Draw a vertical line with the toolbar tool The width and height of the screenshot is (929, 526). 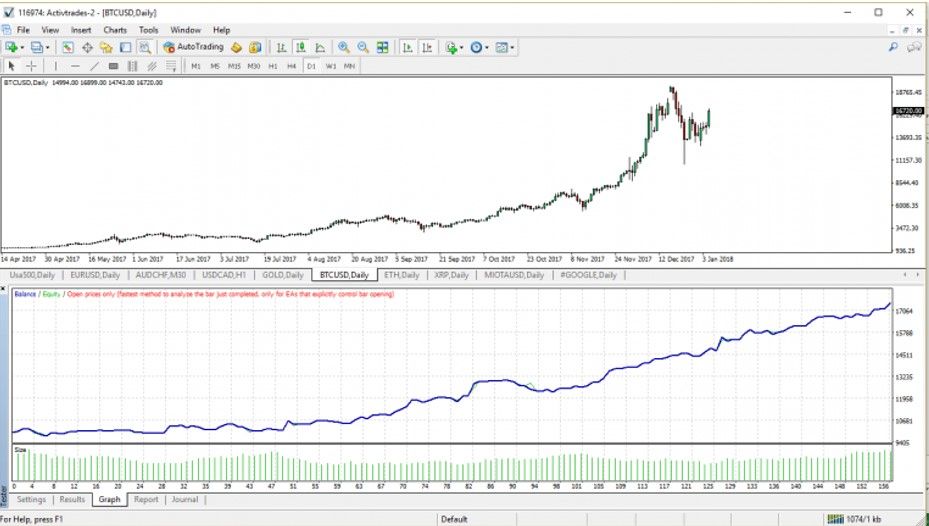click(x=56, y=66)
